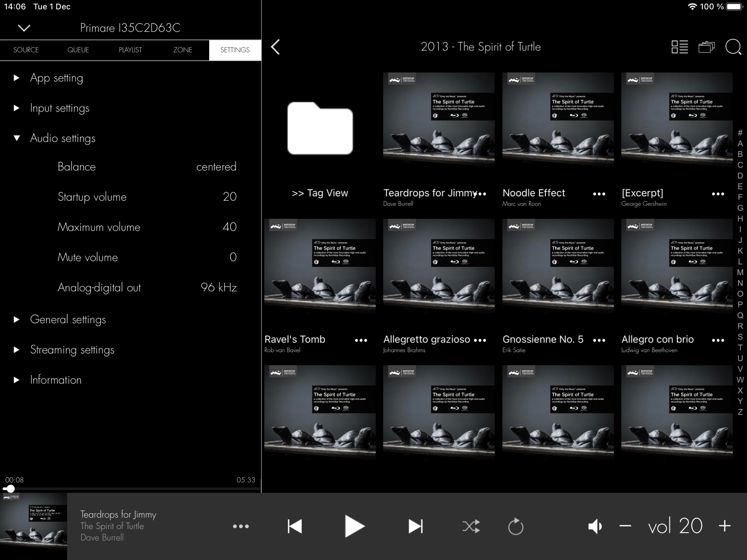
Task: Collapse the panel with the down chevron
Action: tap(24, 28)
